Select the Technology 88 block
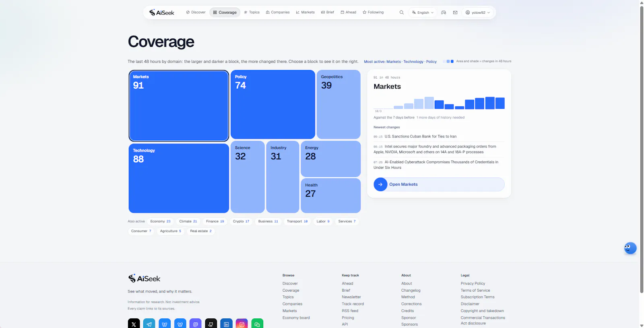 click(x=179, y=178)
